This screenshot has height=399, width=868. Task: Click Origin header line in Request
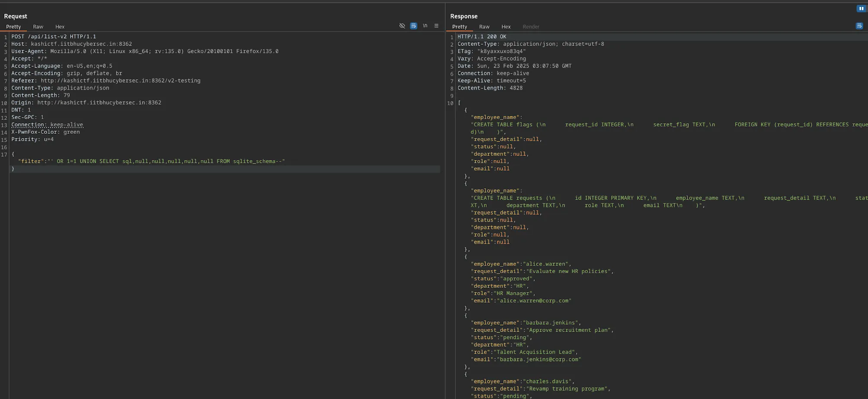click(x=86, y=103)
